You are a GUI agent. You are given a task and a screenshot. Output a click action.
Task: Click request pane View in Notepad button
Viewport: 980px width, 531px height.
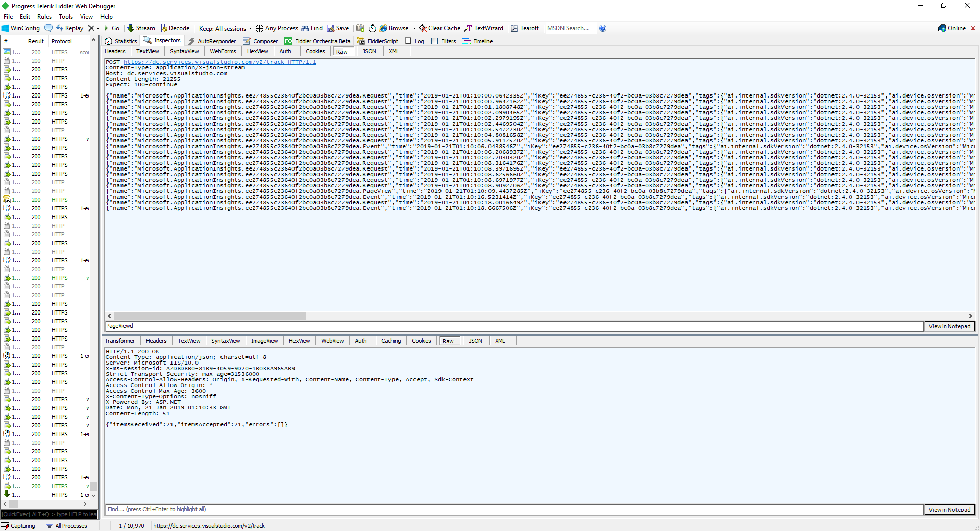pos(949,326)
